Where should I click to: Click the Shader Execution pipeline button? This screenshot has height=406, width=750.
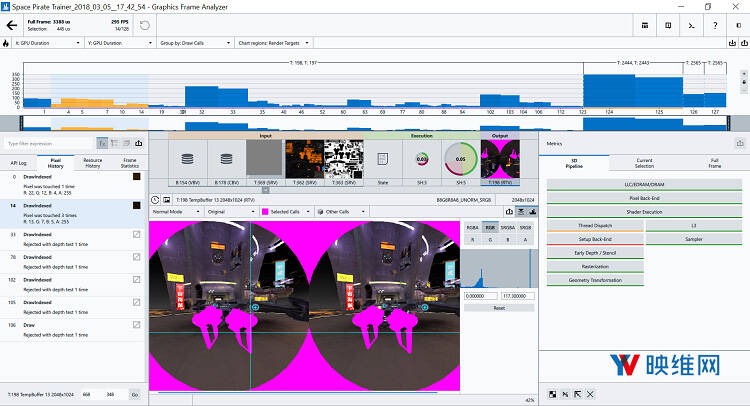pos(644,211)
